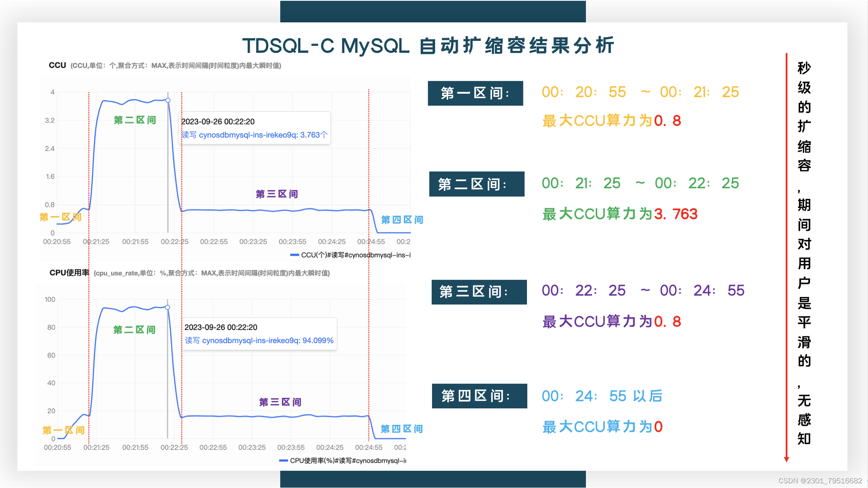This screenshot has width=868, height=488.
Task: Click the time range '00:21:25 ~ 00:22:25'
Action: click(640, 183)
